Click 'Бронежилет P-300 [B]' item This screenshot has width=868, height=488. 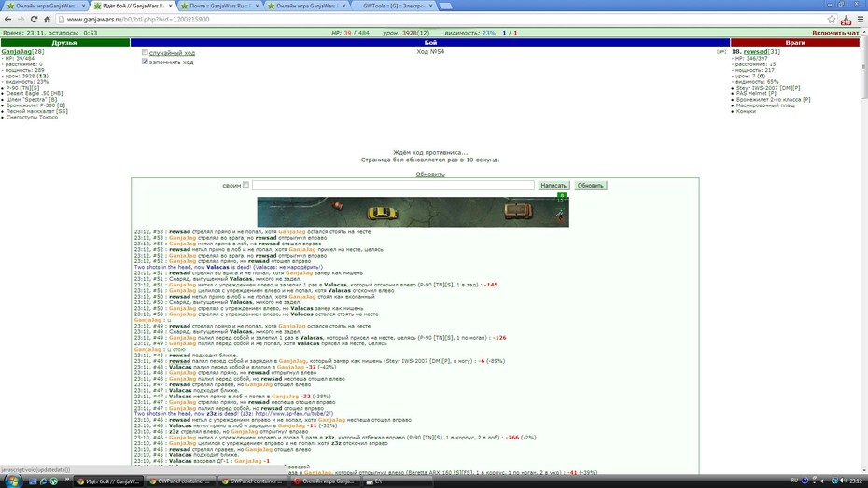(35, 105)
